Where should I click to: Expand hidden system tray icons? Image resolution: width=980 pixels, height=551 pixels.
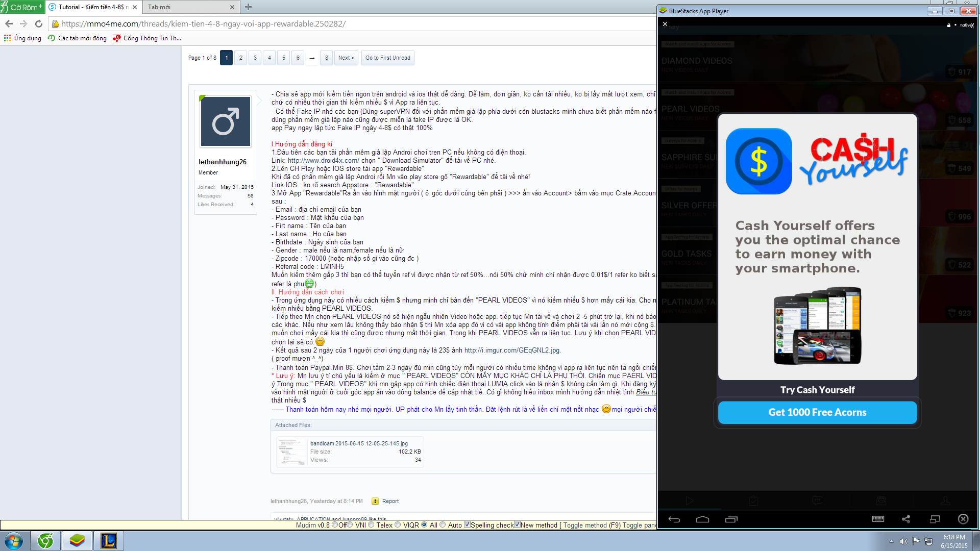click(x=891, y=541)
